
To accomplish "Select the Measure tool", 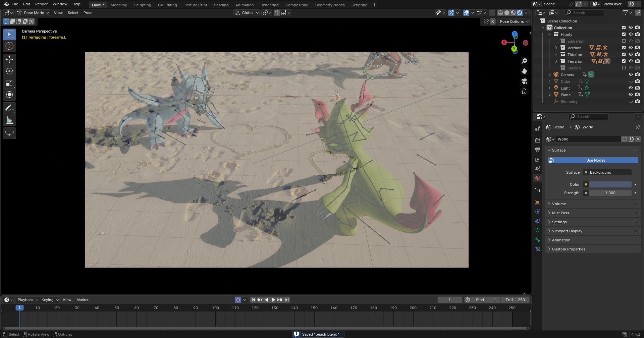I will coord(9,120).
